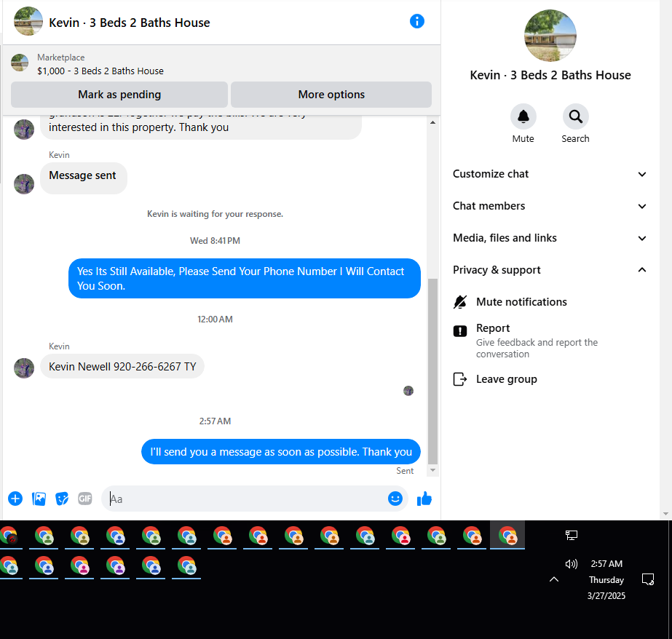672x639 pixels.
Task: Click Kevin's avatar beside the phone number message
Action: coord(24,368)
